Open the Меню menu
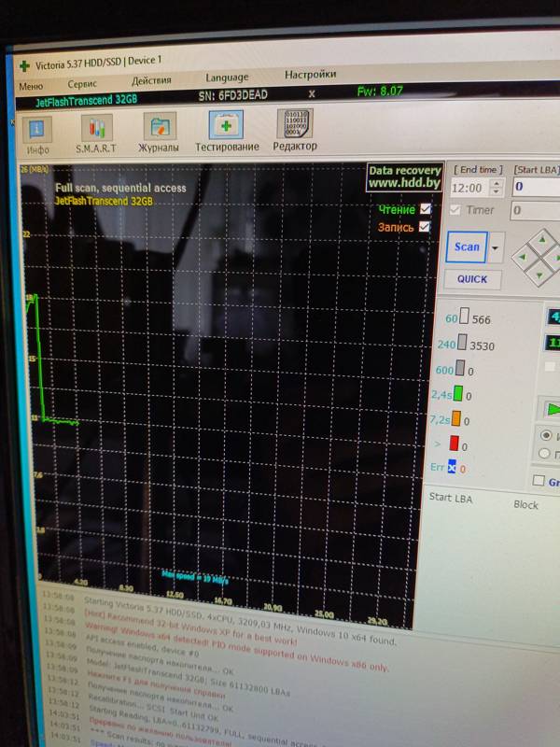560x747 pixels. (31, 86)
